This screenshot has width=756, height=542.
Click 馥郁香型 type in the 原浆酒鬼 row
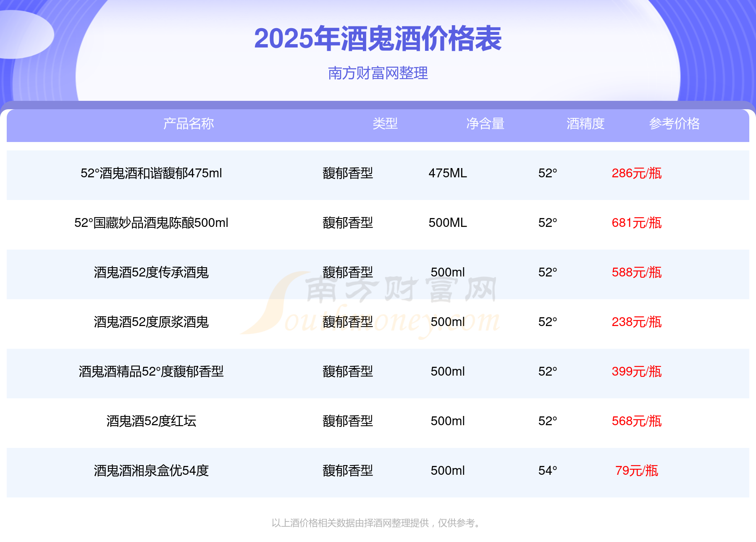[348, 322]
